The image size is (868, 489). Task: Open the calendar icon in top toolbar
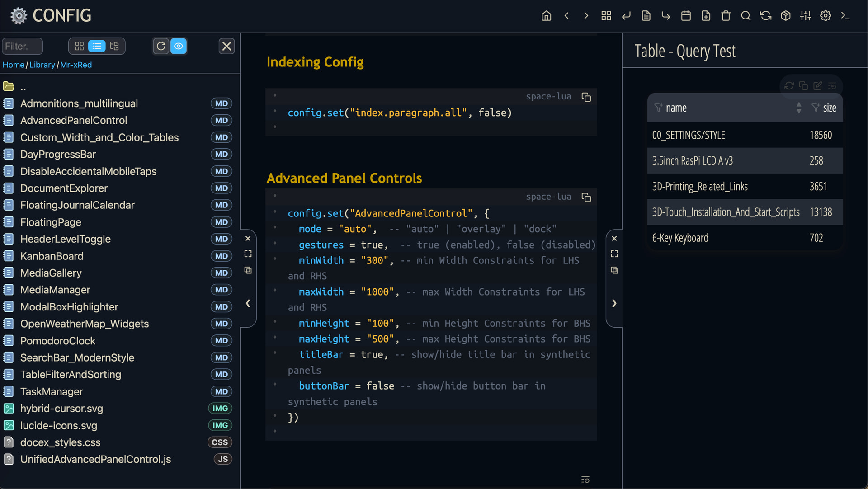pos(686,16)
